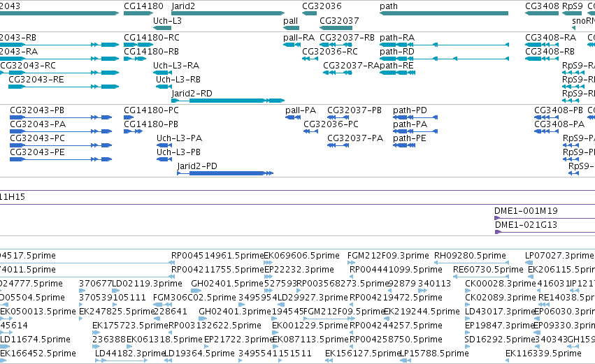
Task: Open EST label CK00028.3prime
Action: coord(501,284)
